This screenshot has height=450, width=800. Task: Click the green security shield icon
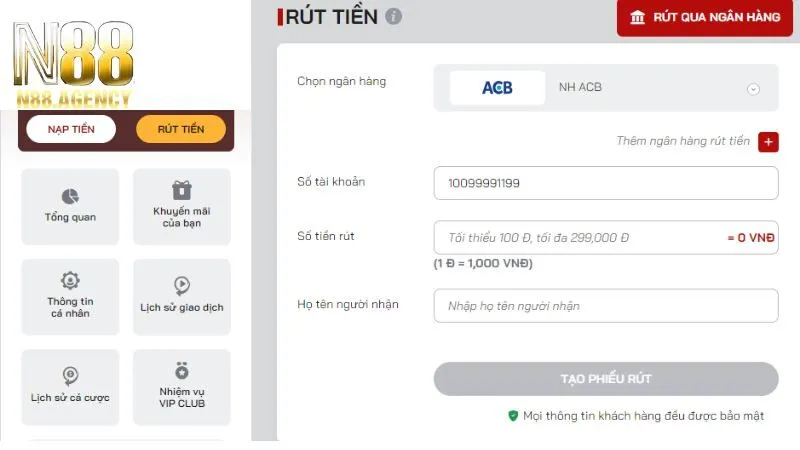click(513, 415)
